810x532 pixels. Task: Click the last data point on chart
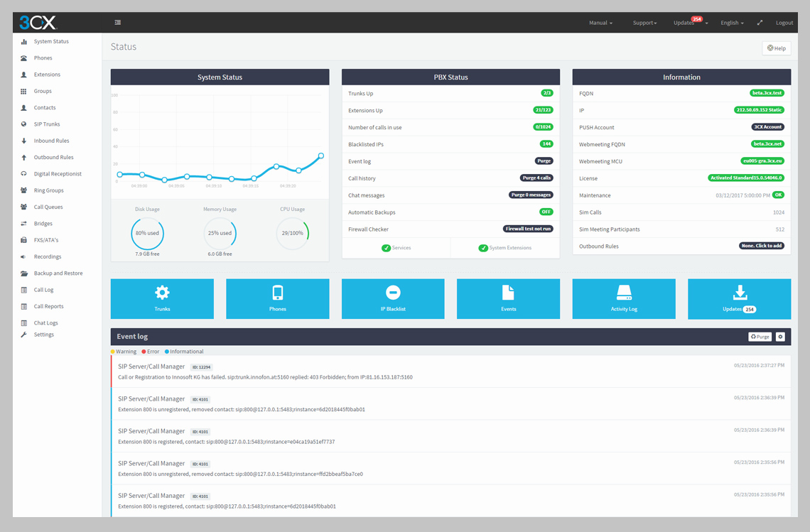pyautogui.click(x=321, y=156)
